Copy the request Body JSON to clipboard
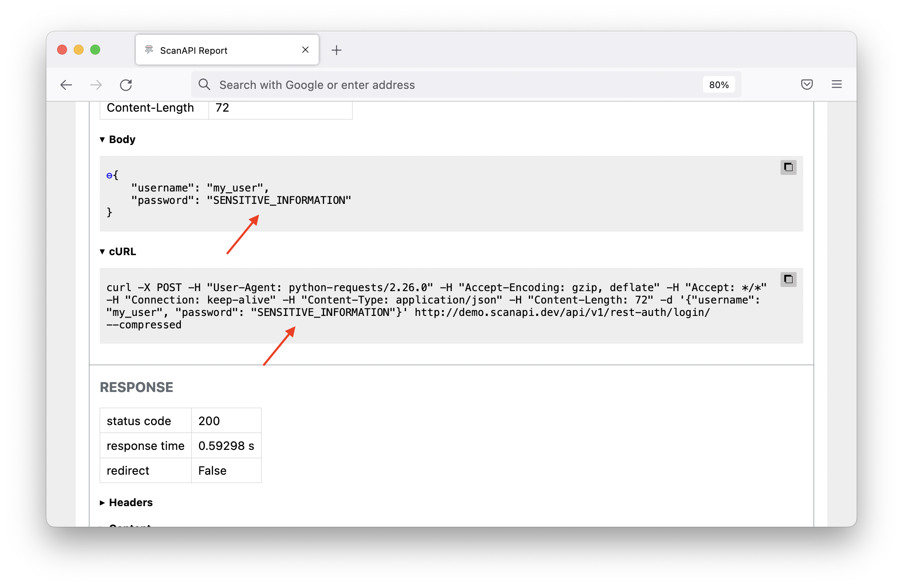 pyautogui.click(x=788, y=167)
